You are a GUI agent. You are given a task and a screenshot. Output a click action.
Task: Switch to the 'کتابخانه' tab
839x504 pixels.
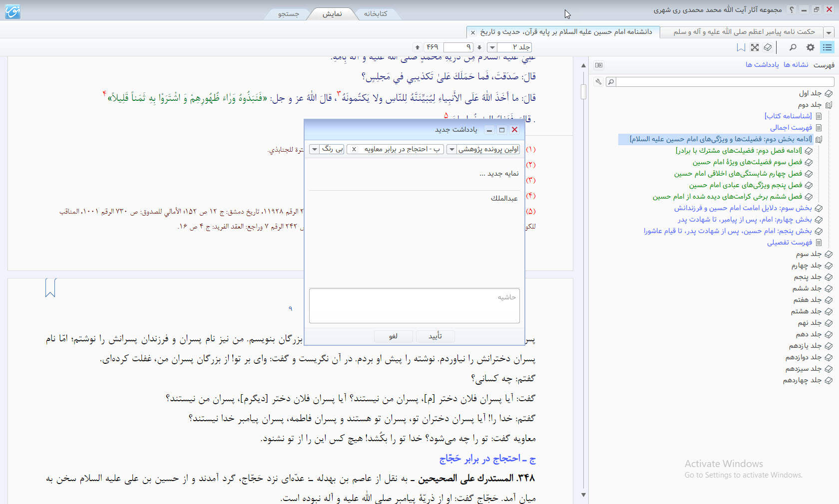click(x=376, y=14)
